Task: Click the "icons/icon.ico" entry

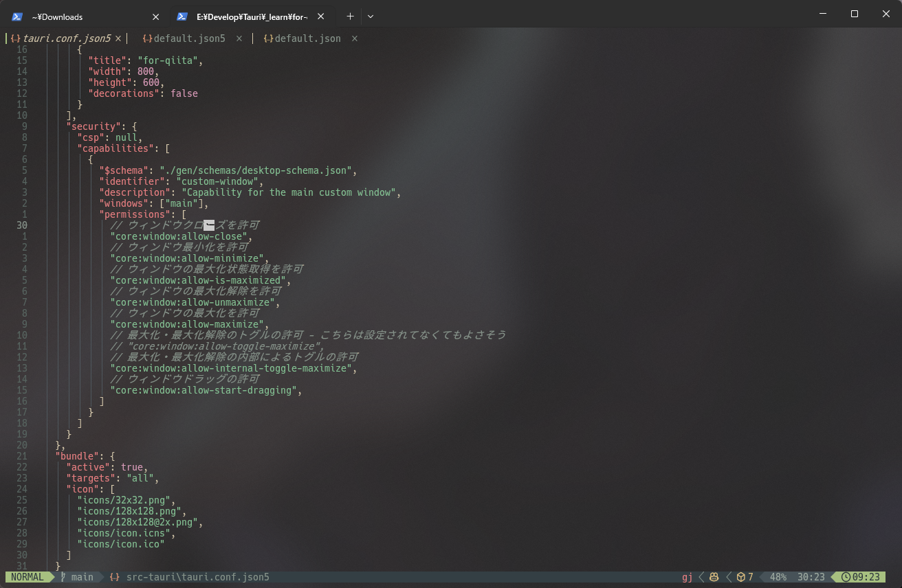Action: (x=121, y=544)
